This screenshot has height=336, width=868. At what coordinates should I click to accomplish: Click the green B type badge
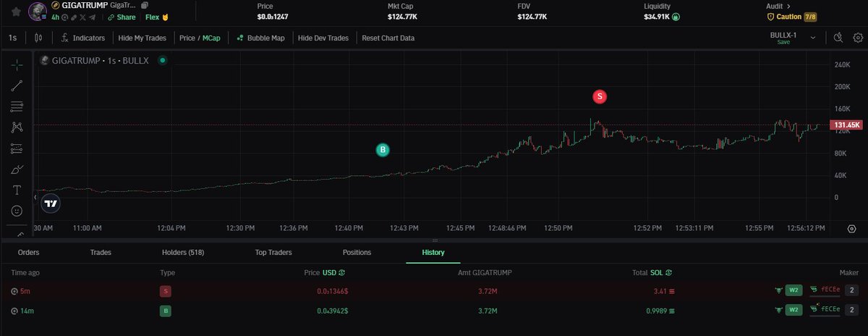[x=165, y=311]
